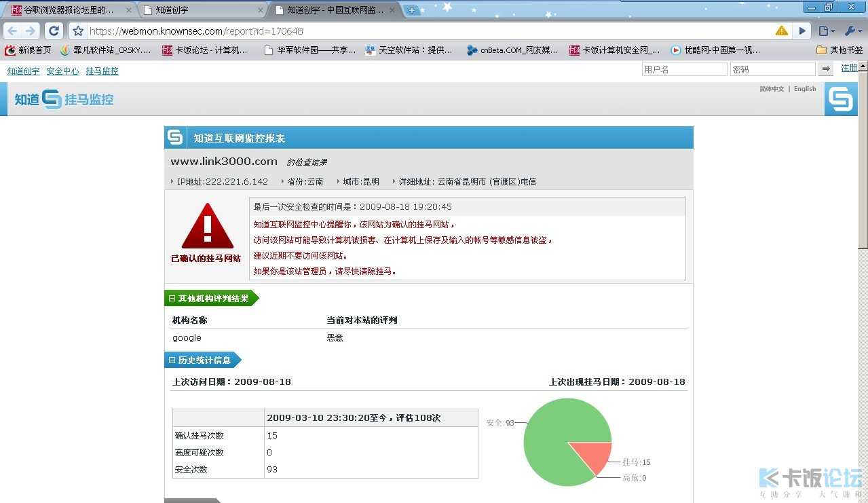Switch language to English
Screen dimensions: 868x503
pyautogui.click(x=805, y=89)
